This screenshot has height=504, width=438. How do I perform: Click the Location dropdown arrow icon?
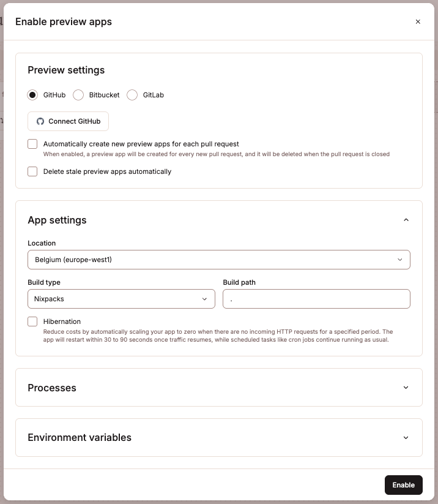coord(400,260)
